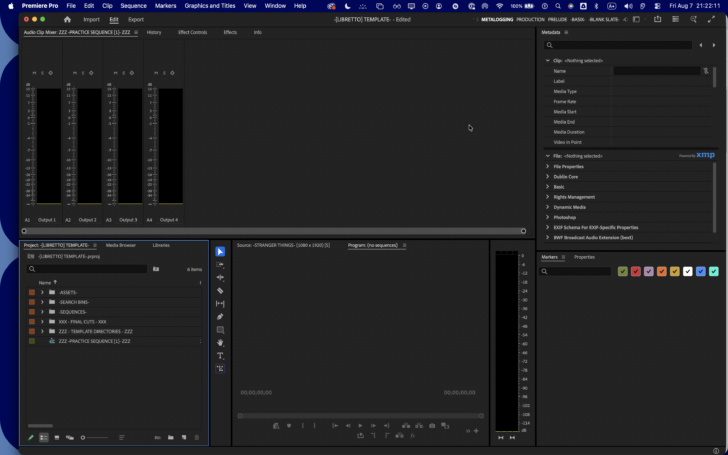Switch to the Effect Controls tab

tap(193, 32)
